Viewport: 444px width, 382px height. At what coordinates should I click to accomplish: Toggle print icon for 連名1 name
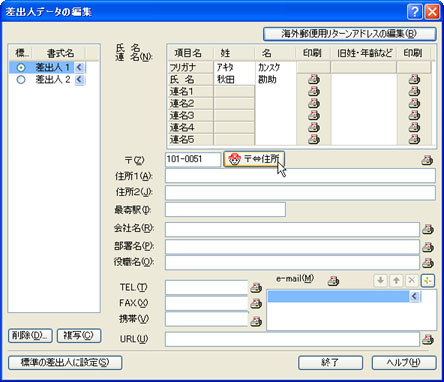[x=313, y=92]
